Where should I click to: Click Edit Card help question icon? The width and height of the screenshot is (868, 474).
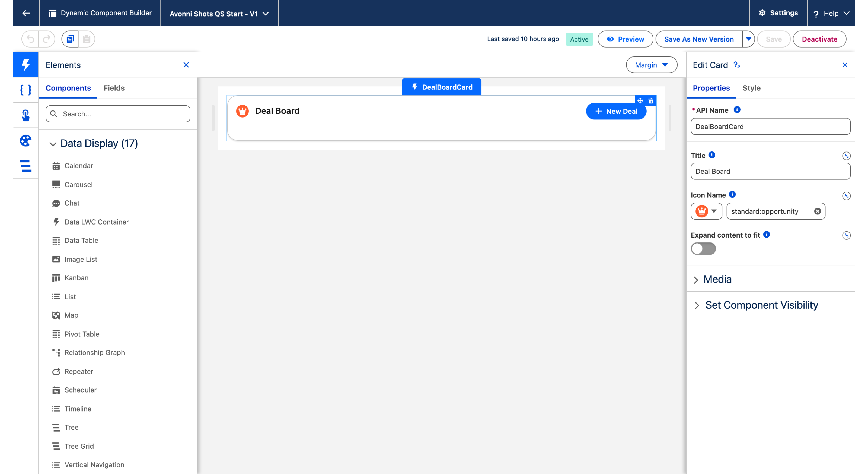737,65
